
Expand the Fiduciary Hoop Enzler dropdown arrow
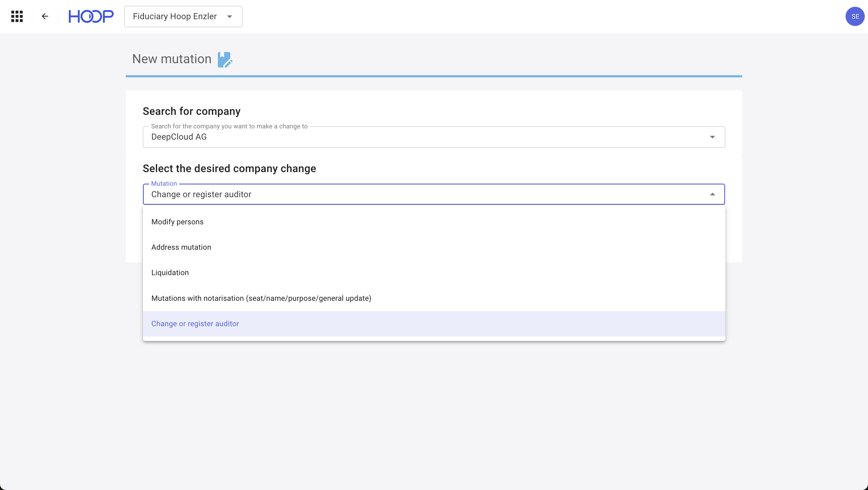(229, 17)
